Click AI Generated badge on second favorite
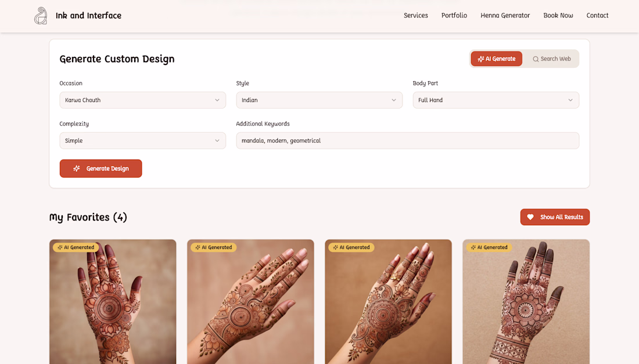 [x=214, y=247]
